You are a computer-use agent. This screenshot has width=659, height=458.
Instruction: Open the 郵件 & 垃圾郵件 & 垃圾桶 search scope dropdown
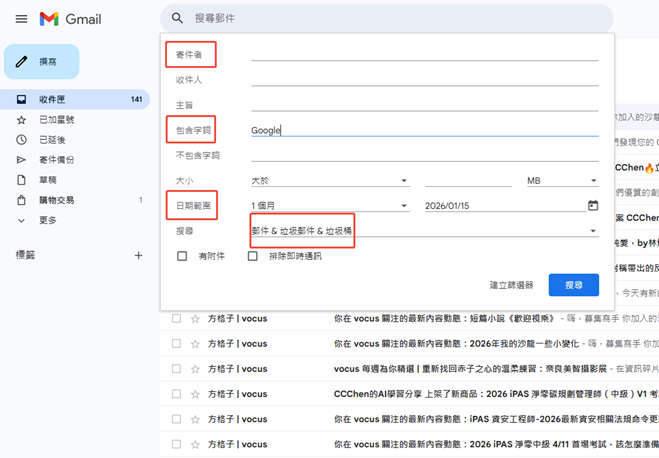click(425, 231)
